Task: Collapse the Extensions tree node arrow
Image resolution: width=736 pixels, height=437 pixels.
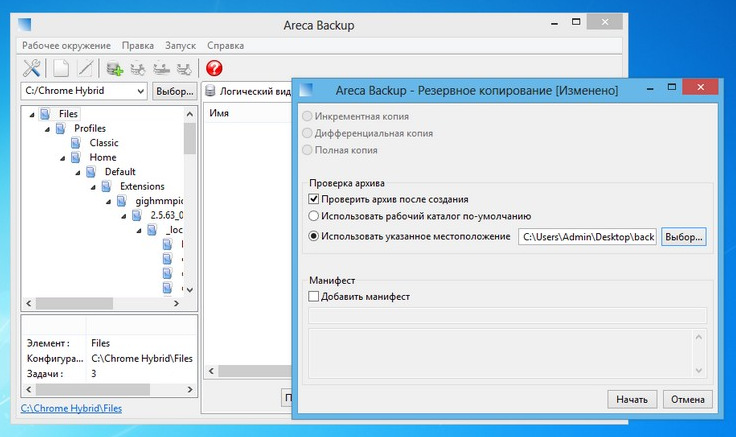Action: (x=93, y=187)
